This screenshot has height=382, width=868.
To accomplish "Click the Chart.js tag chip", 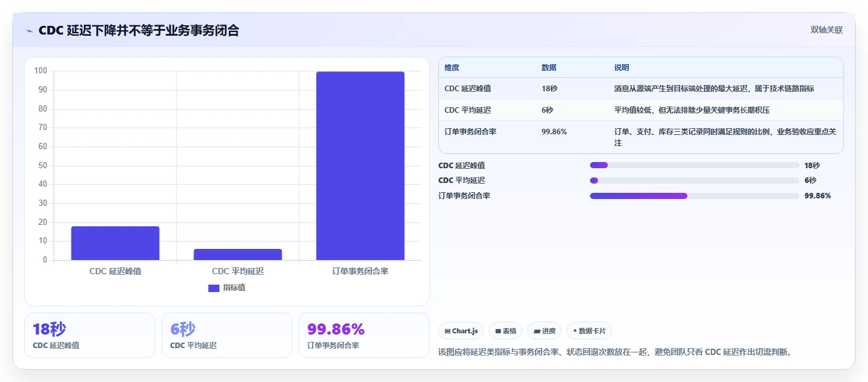I will tap(461, 331).
